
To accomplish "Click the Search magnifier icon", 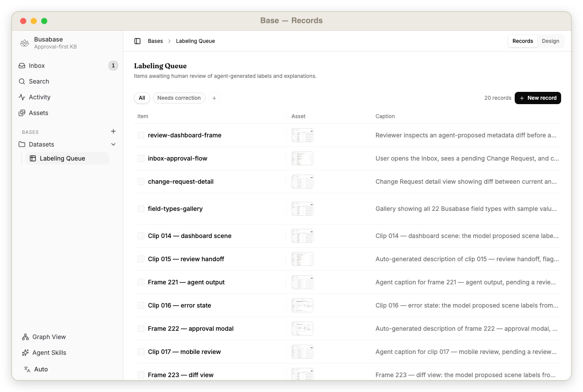I will click(x=22, y=81).
